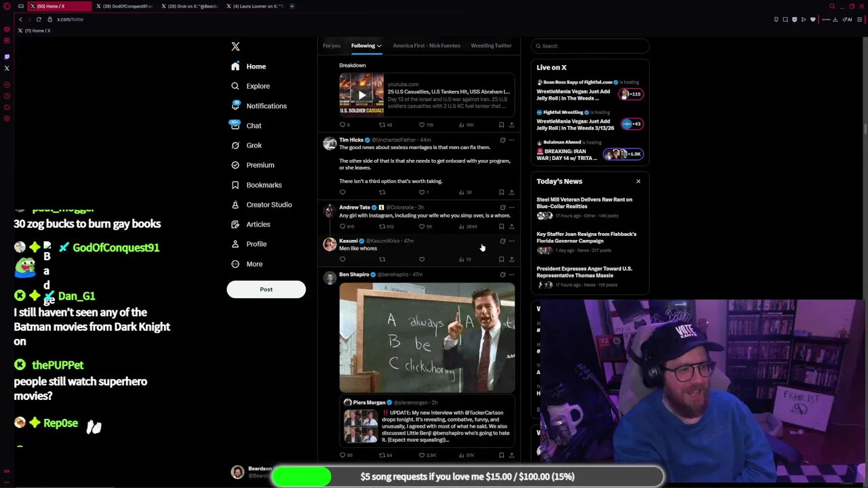Switch to America First - Nick Fuentes tab
The height and width of the screenshot is (488, 868).
[427, 45]
